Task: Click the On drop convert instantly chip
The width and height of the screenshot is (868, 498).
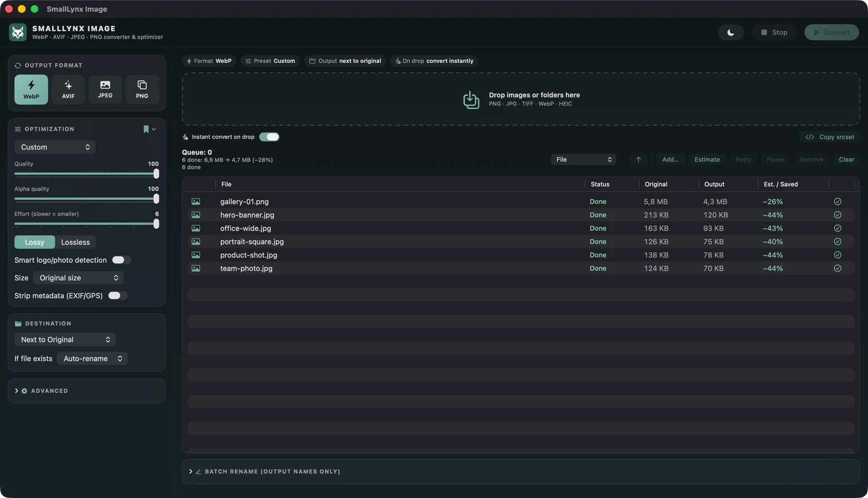Action: pos(434,61)
